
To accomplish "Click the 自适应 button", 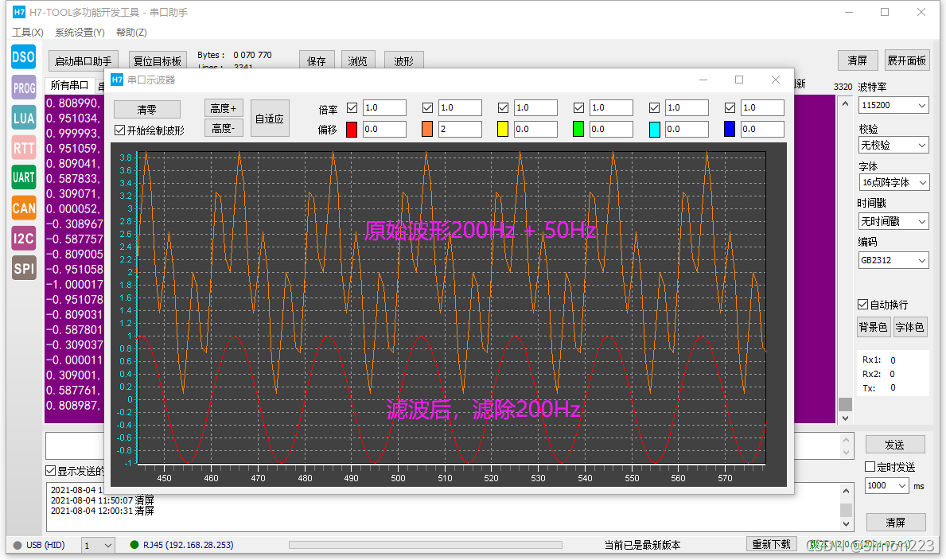I will (270, 119).
